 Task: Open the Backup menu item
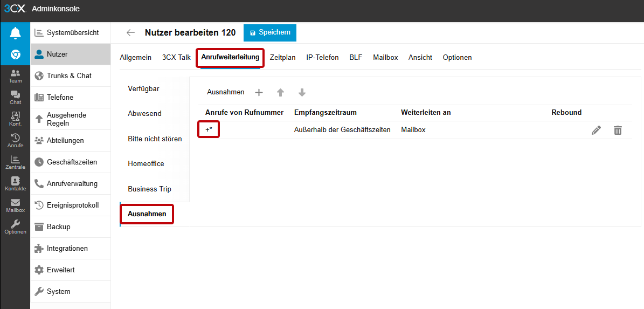click(x=58, y=226)
